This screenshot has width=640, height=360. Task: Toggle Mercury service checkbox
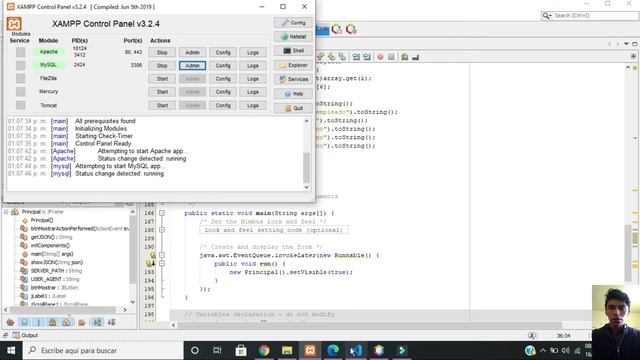point(20,92)
